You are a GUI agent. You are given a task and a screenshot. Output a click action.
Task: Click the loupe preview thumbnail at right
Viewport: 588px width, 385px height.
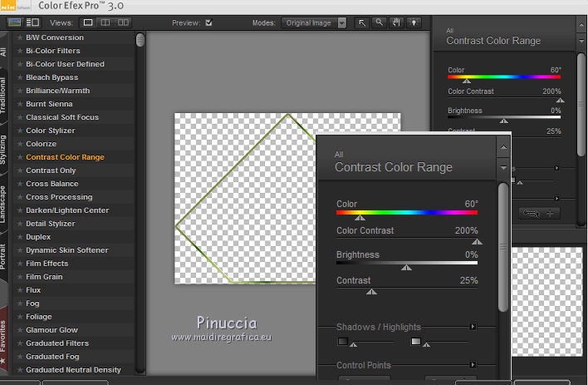click(547, 302)
